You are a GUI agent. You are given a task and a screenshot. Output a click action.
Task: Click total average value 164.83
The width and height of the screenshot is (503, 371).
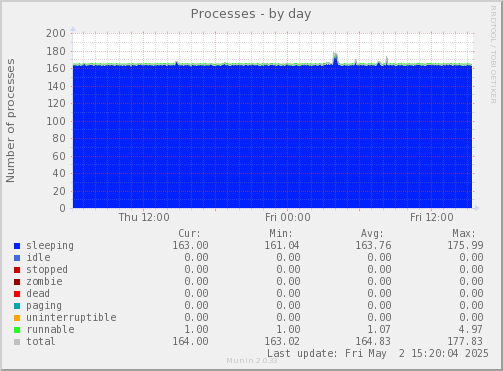(x=373, y=341)
